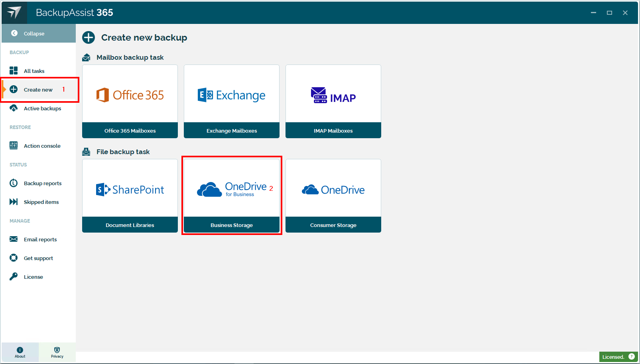The width and height of the screenshot is (640, 364).
Task: Click the Active backups cloud icon
Action: [14, 108]
